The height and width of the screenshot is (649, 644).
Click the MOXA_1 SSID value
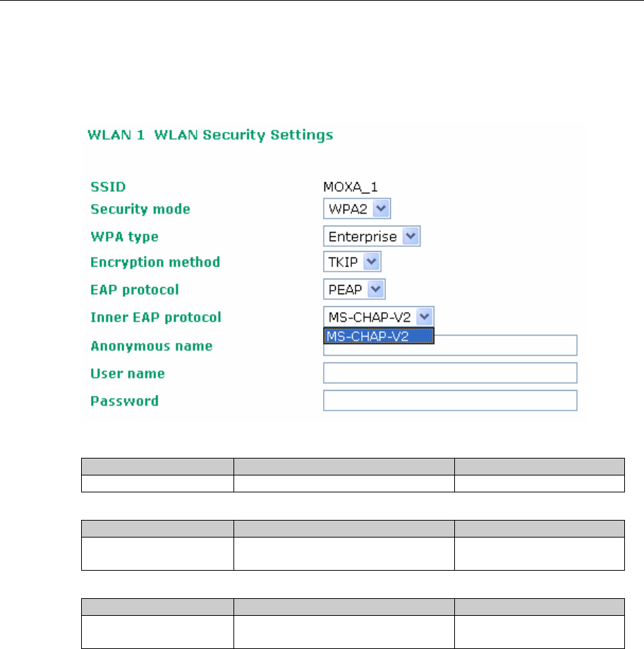pyautogui.click(x=350, y=187)
